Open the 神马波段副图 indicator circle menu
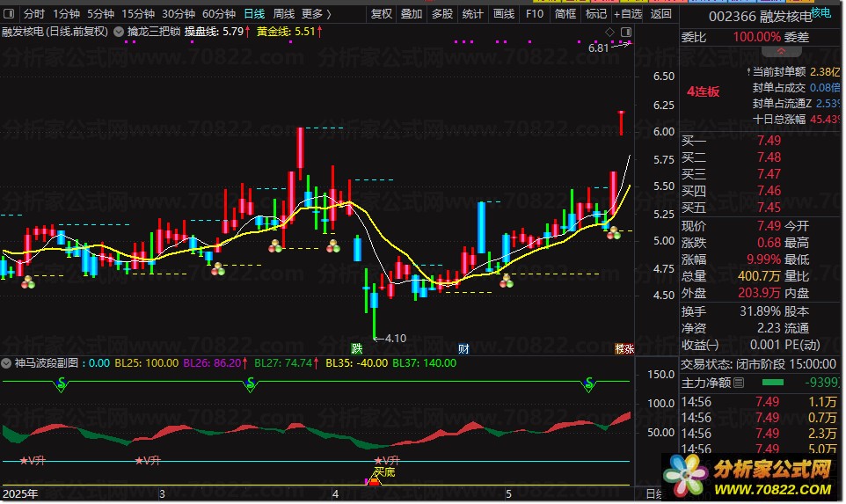The image size is (846, 504). pyautogui.click(x=6, y=363)
